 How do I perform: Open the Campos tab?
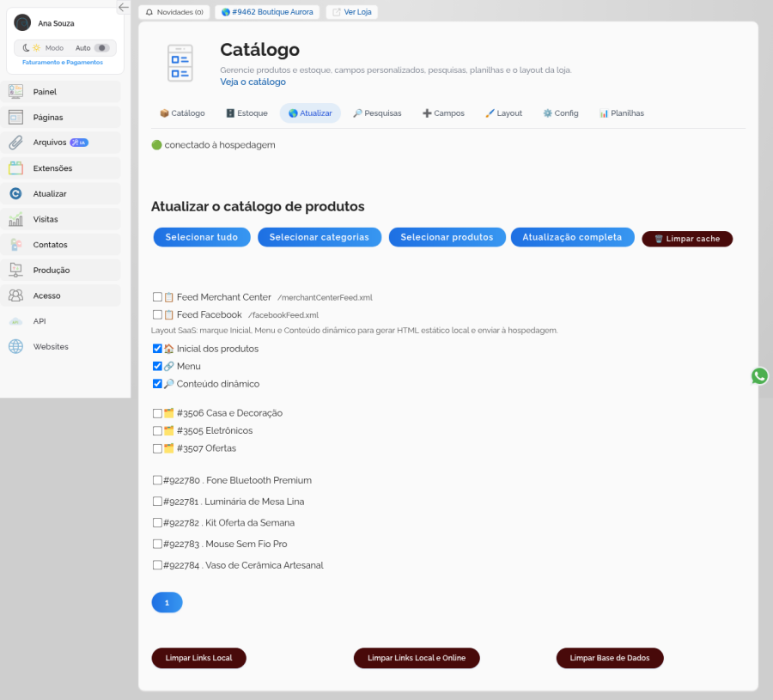point(443,113)
